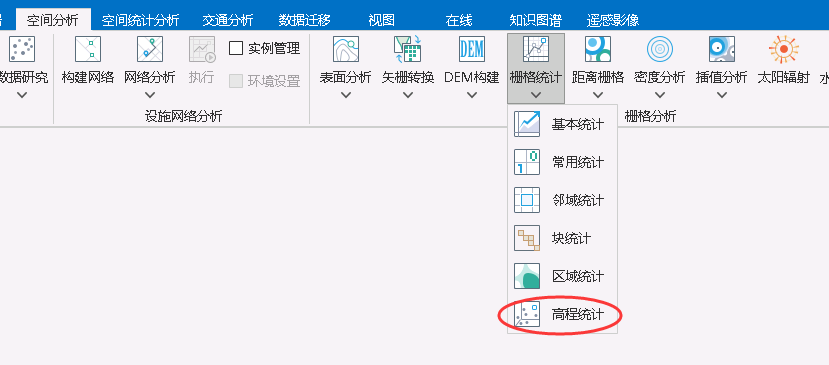Expand the DEM构建 dropdown arrow

coord(472,95)
